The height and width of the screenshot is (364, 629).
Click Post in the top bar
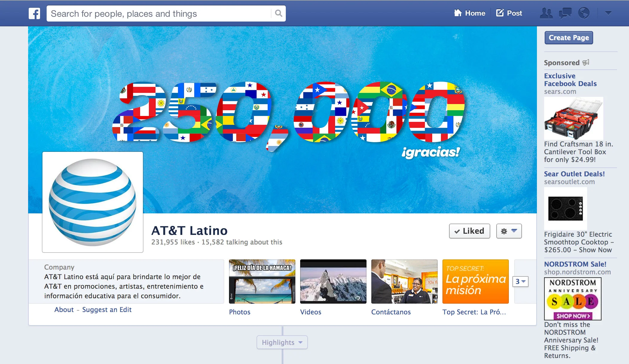509,13
